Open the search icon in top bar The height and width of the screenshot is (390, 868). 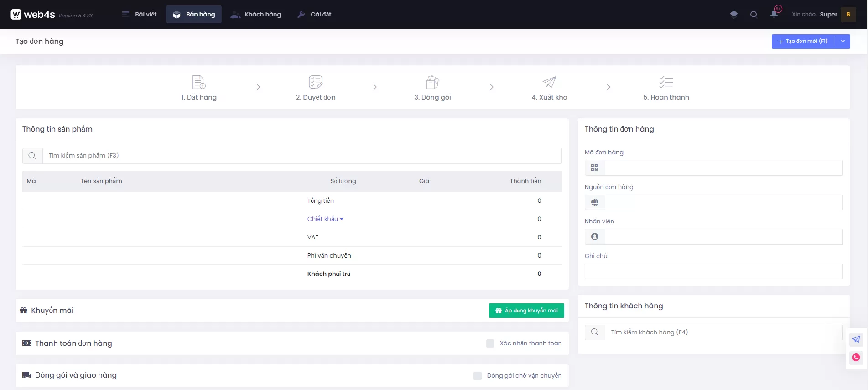click(754, 15)
